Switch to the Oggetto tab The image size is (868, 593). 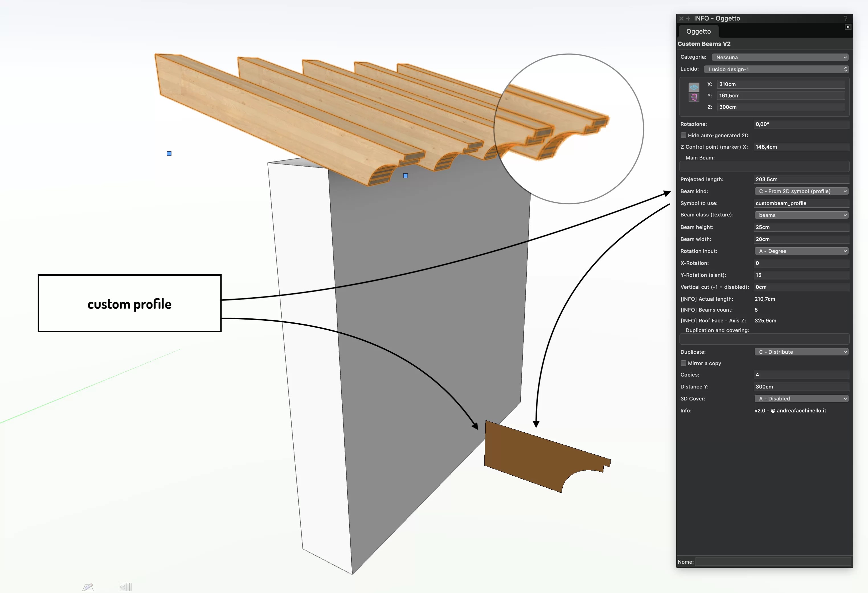698,31
